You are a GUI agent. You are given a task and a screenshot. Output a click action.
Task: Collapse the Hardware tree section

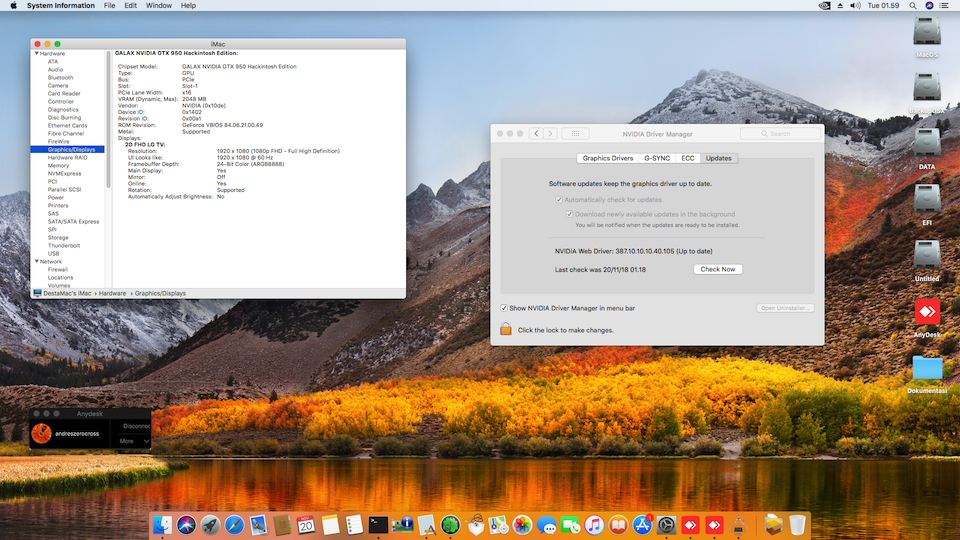36,53
